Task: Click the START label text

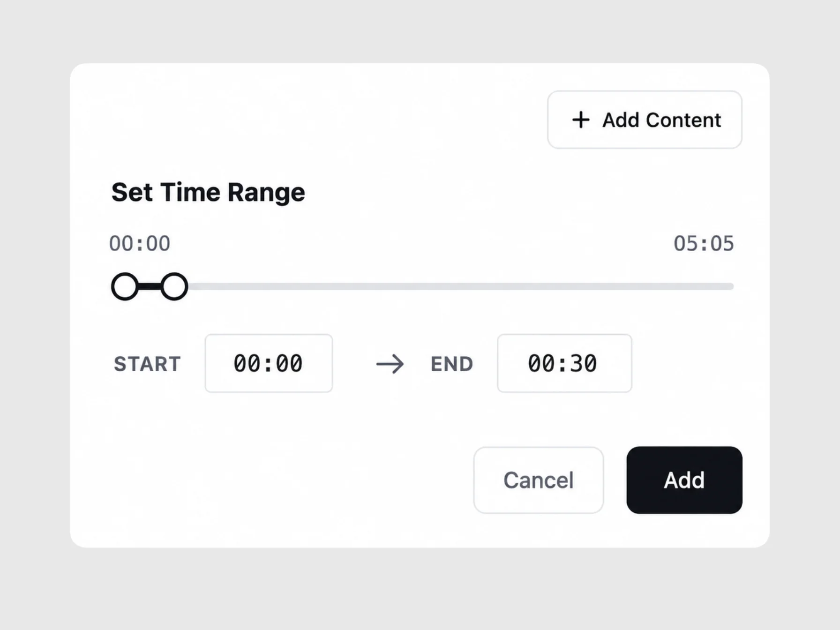Action: 147,364
